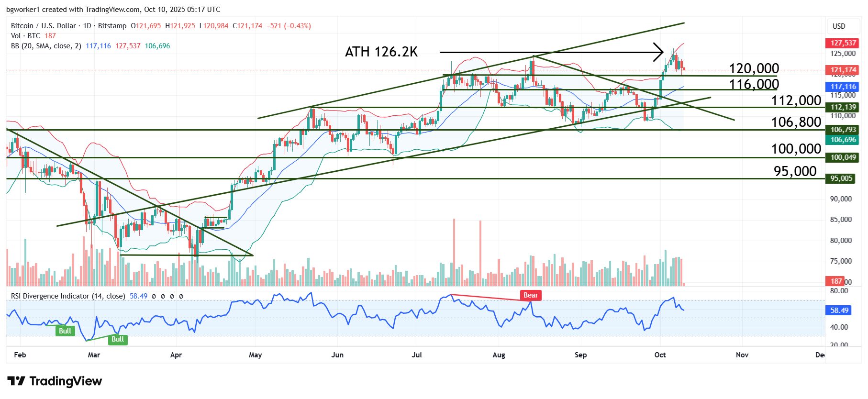Viewport: 868px width, 399px height.
Task: Click the red 121,174 current price tag
Action: click(843, 70)
